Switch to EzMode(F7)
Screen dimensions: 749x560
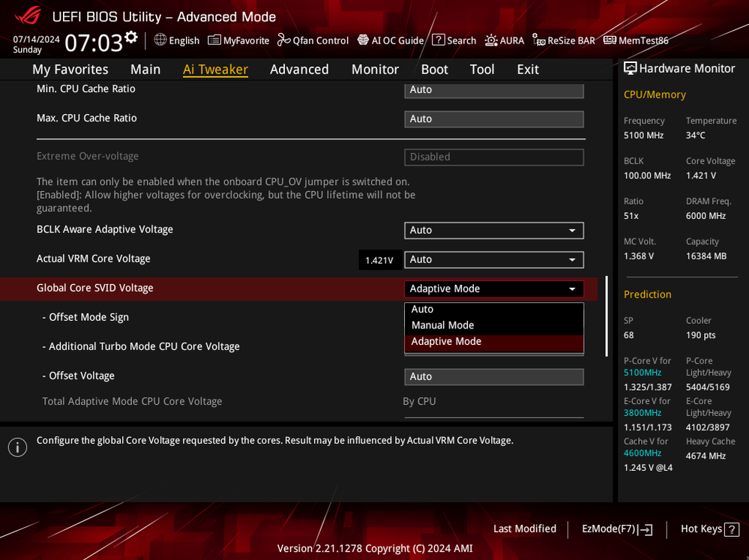(x=617, y=529)
